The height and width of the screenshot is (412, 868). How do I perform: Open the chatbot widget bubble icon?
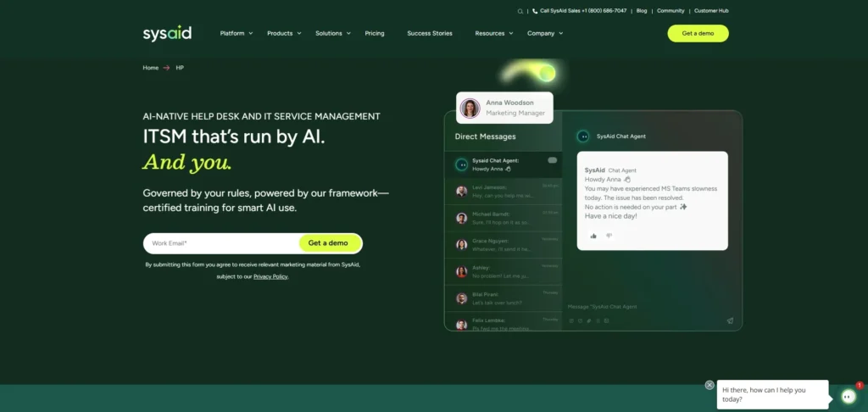coord(848,396)
